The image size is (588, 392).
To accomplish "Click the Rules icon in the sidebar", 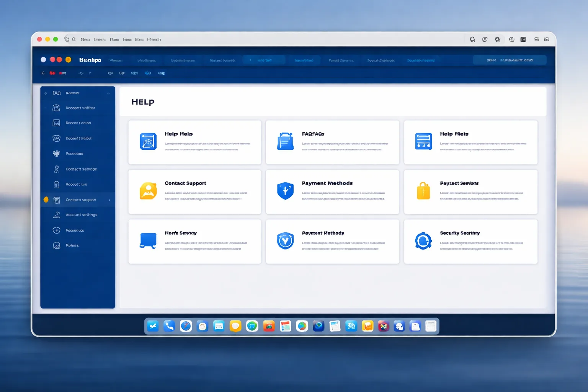I will [57, 245].
